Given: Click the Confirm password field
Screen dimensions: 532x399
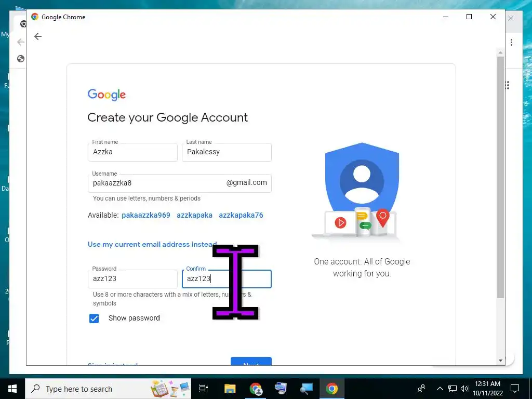Looking at the screenshot, I should [x=227, y=279].
